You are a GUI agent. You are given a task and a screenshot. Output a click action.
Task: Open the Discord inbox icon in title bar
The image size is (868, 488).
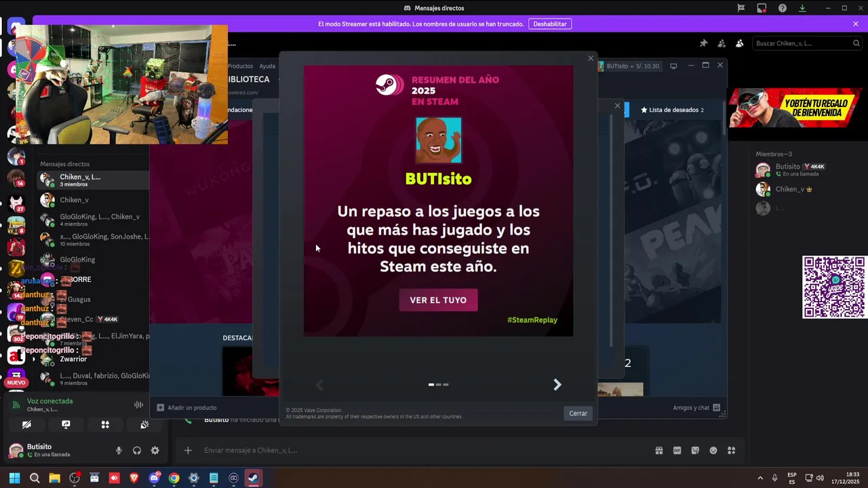tap(762, 8)
